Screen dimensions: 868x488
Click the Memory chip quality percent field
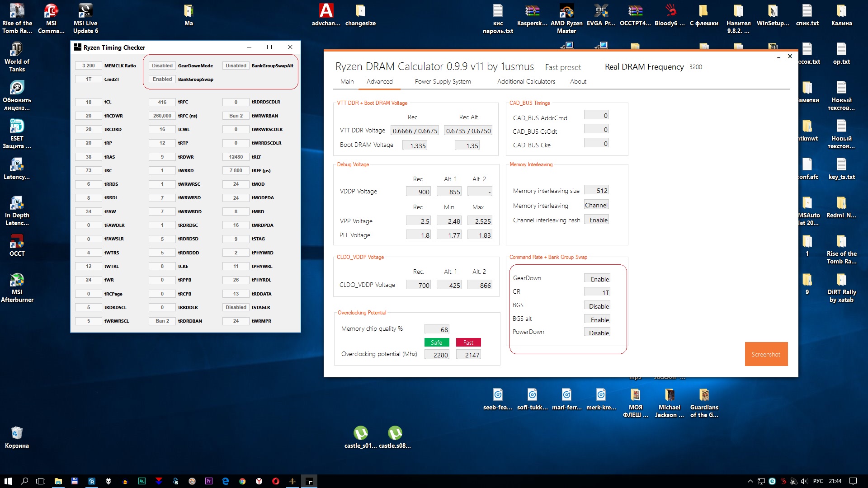[x=437, y=329]
